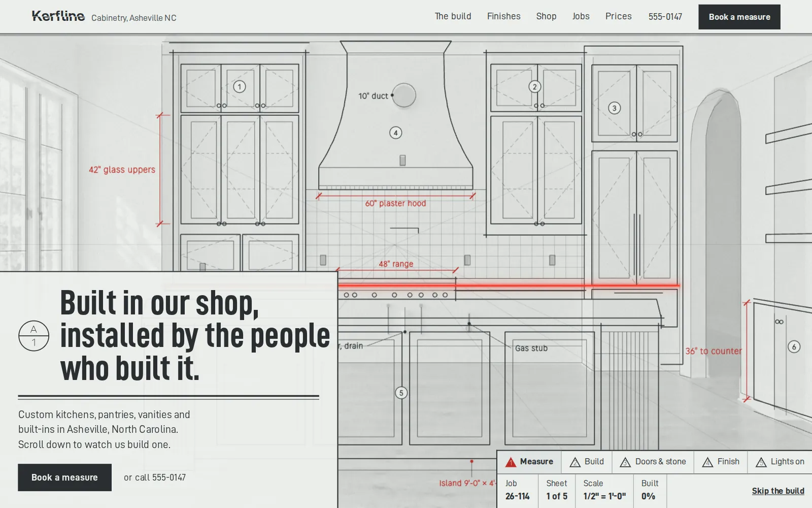Click the Kerfline logo
The image size is (812, 508).
[58, 16]
